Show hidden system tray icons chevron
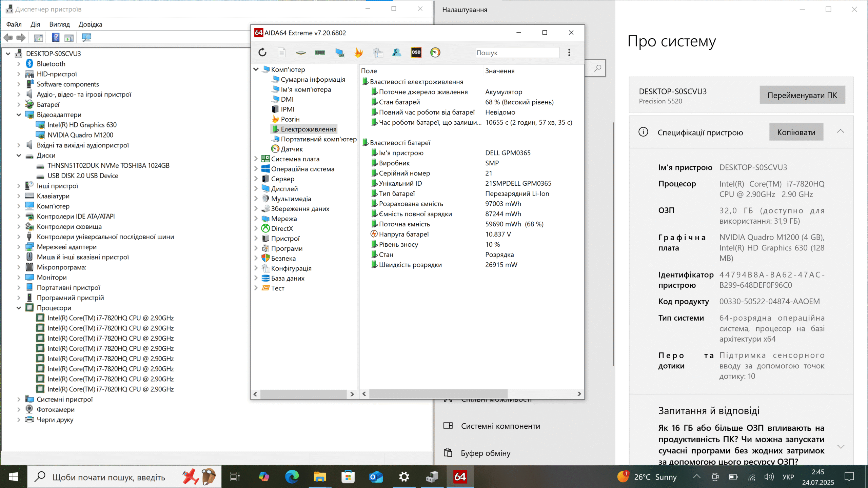This screenshot has height=488, width=868. pyautogui.click(x=697, y=477)
